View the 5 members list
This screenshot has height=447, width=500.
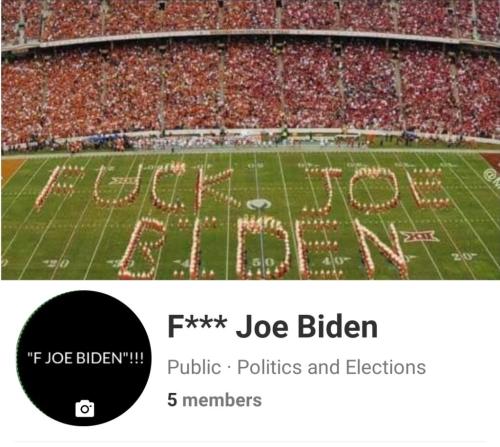tap(214, 400)
